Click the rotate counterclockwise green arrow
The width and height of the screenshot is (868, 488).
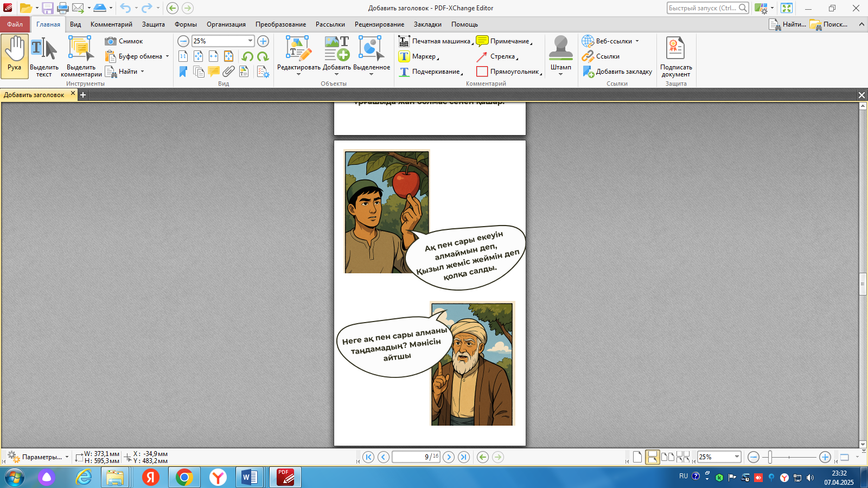coord(247,56)
